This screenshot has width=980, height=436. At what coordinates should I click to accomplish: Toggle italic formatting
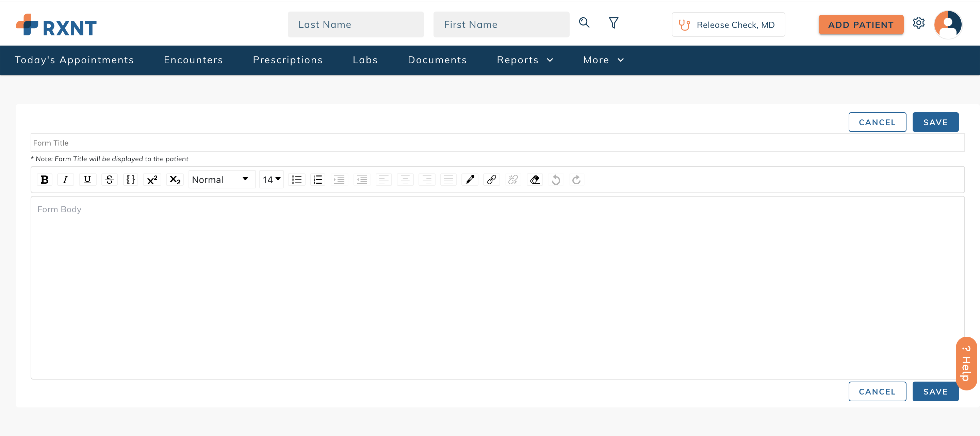(65, 180)
